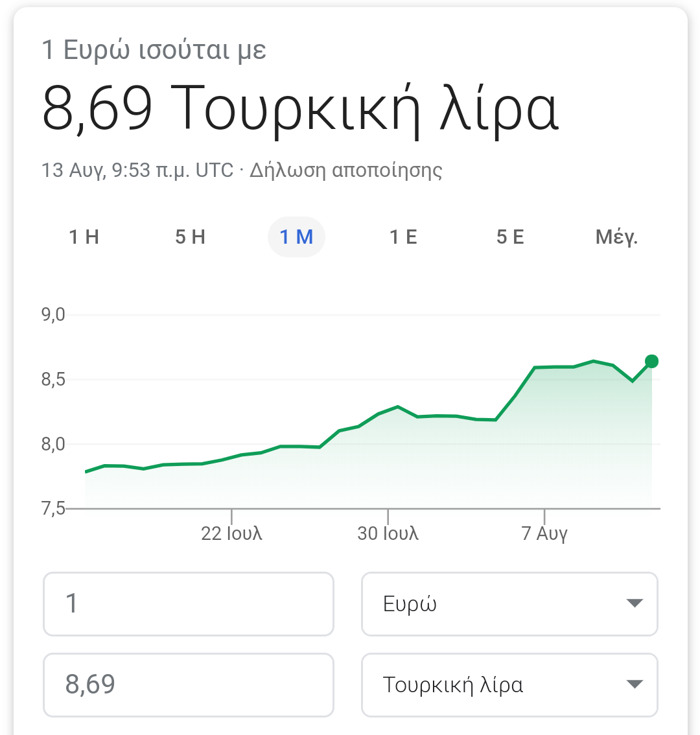700x735 pixels.
Task: Expand the Ευρώ currency dropdown
Action: [509, 603]
